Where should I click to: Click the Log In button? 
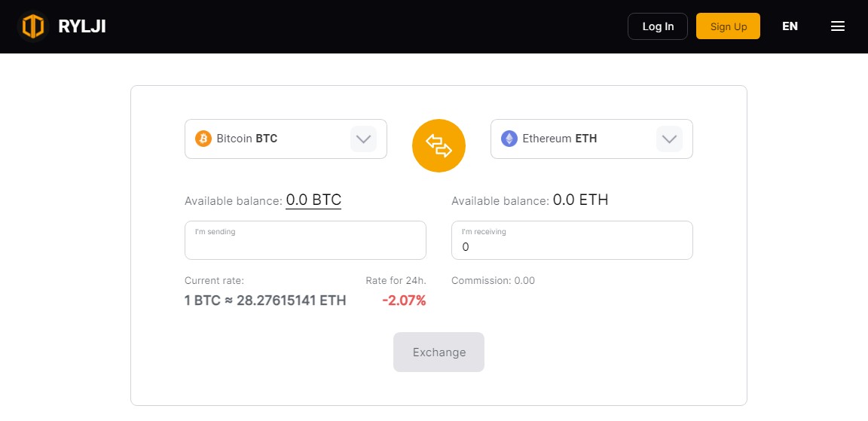coord(658,26)
